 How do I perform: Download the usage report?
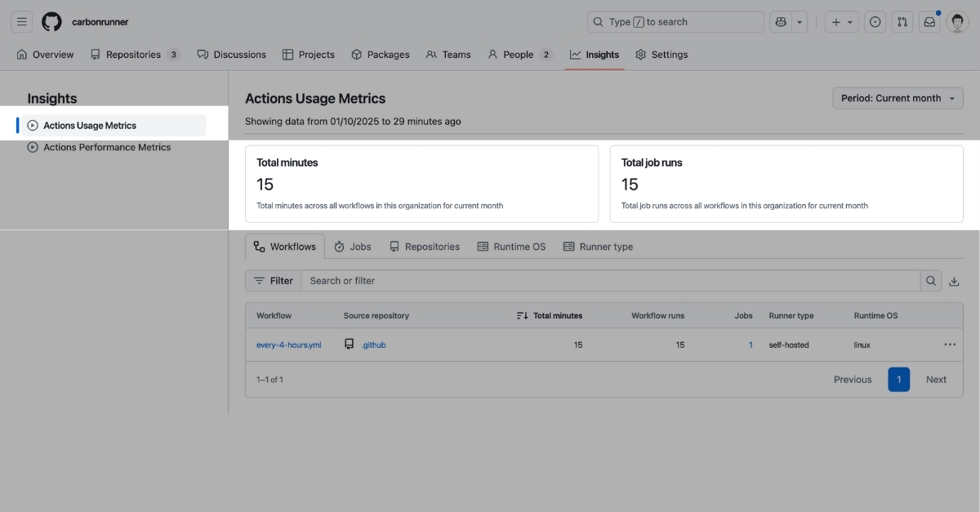click(x=954, y=281)
